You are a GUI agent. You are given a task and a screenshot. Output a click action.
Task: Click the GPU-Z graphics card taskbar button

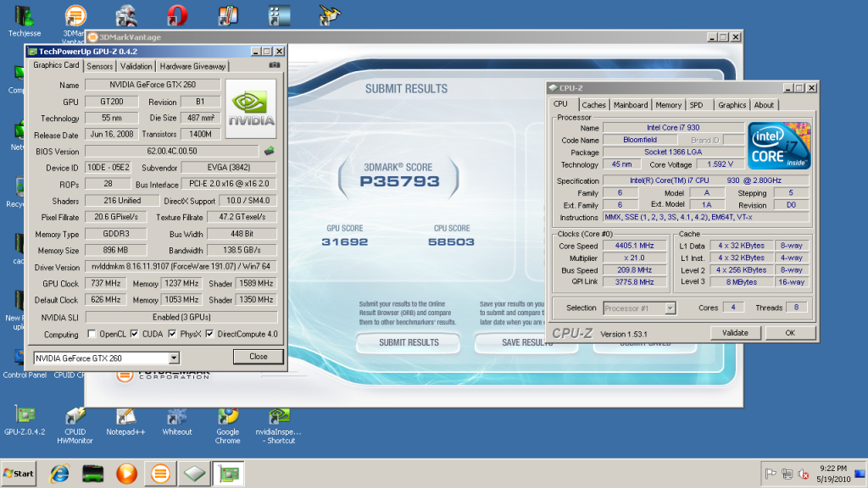coord(229,474)
